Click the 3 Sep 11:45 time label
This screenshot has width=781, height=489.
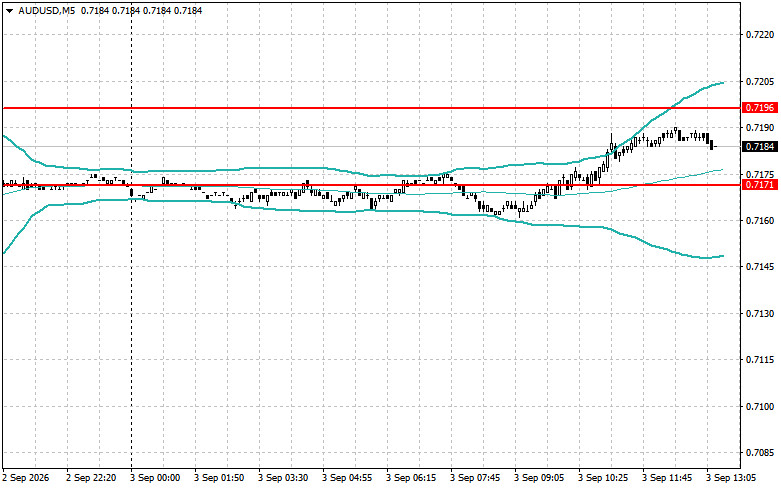click(667, 478)
